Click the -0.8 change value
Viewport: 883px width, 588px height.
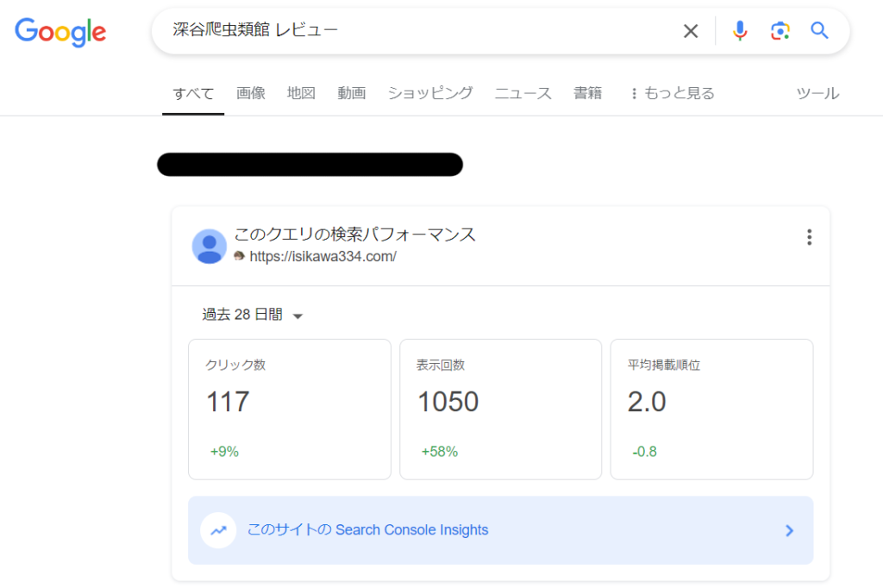644,452
